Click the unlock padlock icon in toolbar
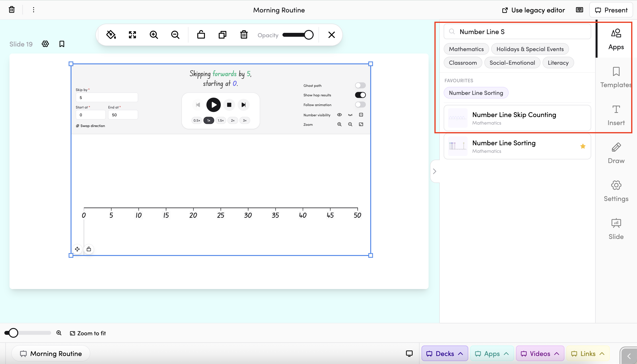The width and height of the screenshot is (637, 364). (x=201, y=35)
